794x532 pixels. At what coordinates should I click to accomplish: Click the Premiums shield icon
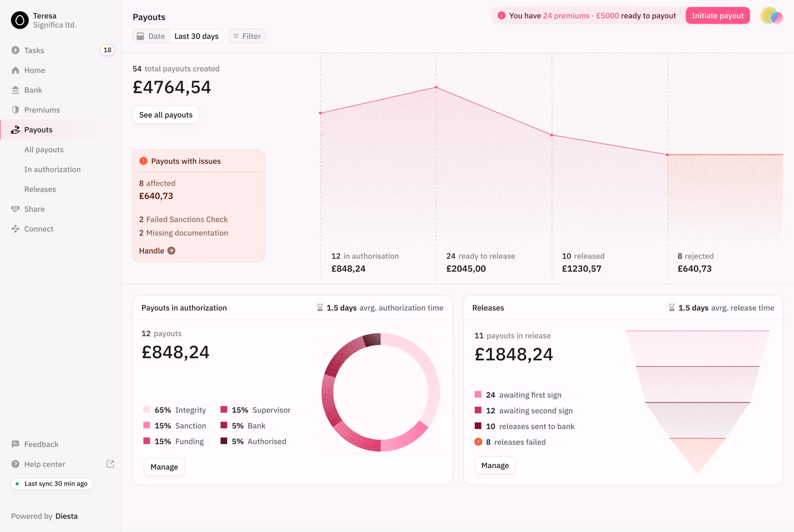tap(15, 110)
